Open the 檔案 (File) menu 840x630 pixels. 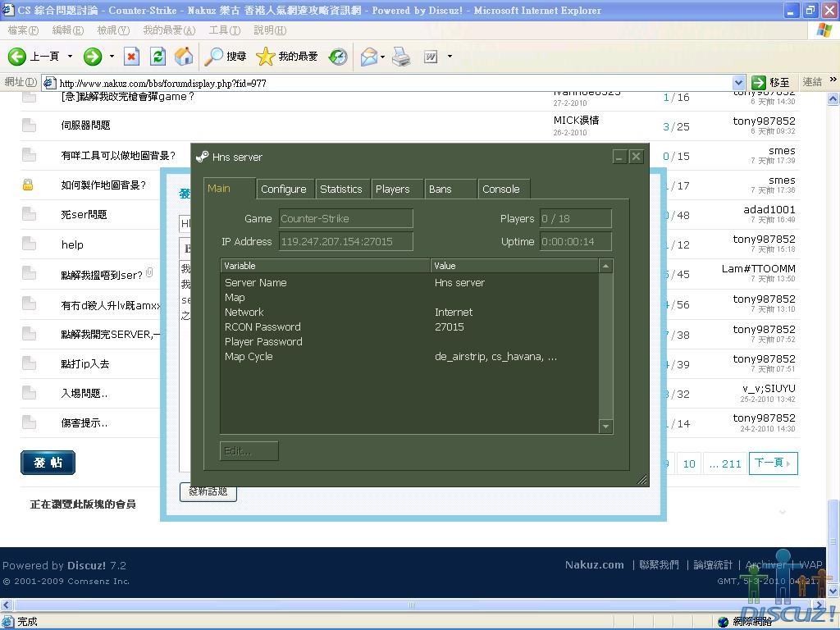point(23,30)
